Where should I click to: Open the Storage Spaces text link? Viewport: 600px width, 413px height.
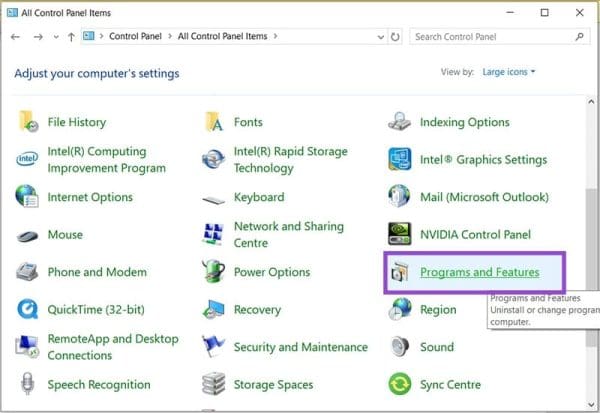click(273, 385)
